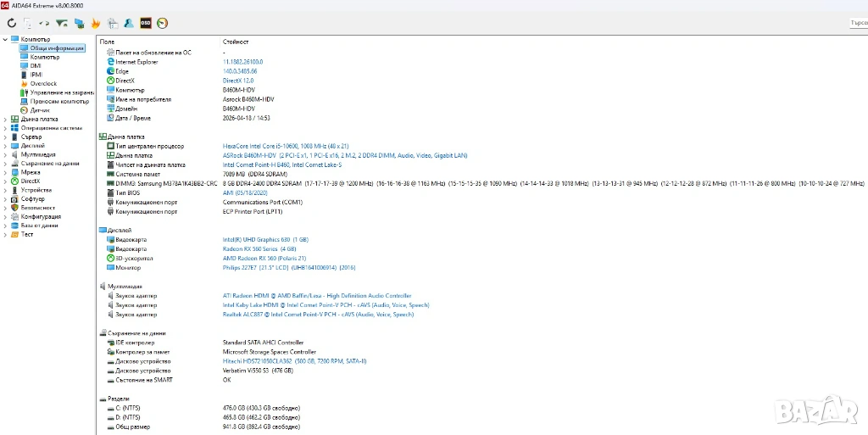Open the System Stability Test flame icon
868x435 pixels.
coord(95,23)
